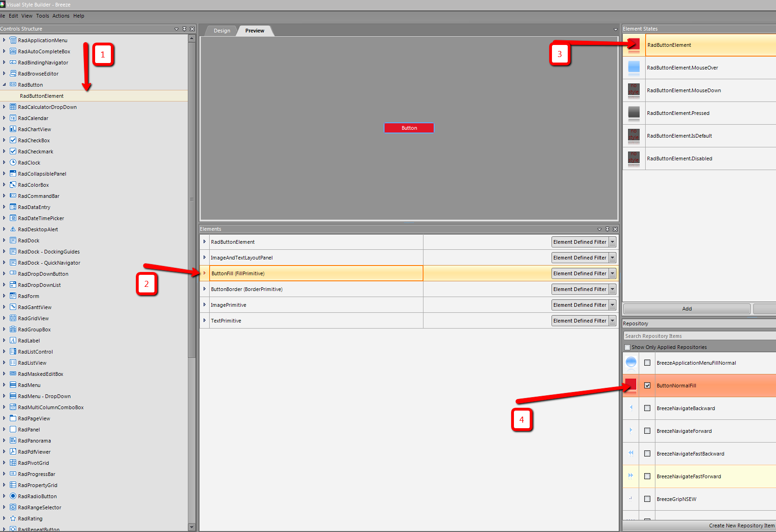This screenshot has width=776, height=532.
Task: Check the BreezeApplicationMenuFillNormal repository checkbox
Action: pos(647,363)
